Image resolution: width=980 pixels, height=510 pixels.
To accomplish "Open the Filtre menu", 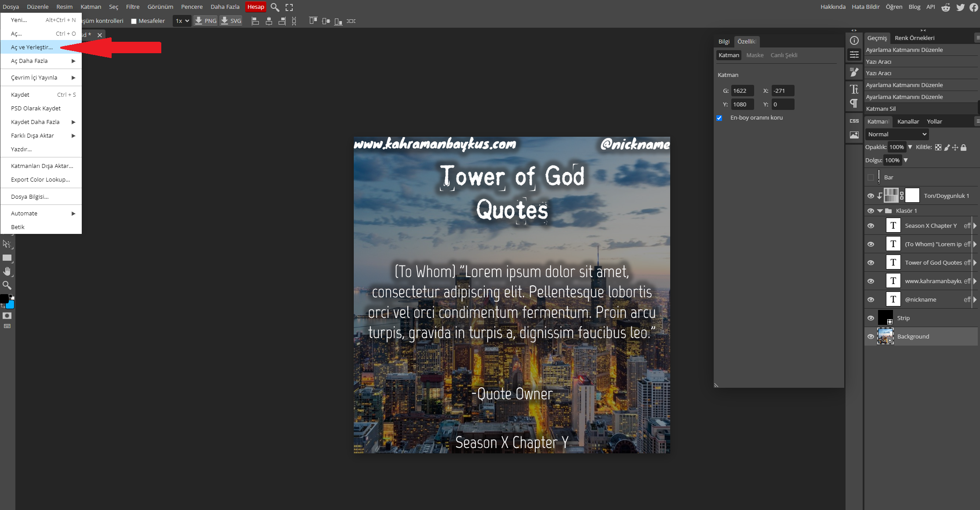I will pyautogui.click(x=133, y=7).
